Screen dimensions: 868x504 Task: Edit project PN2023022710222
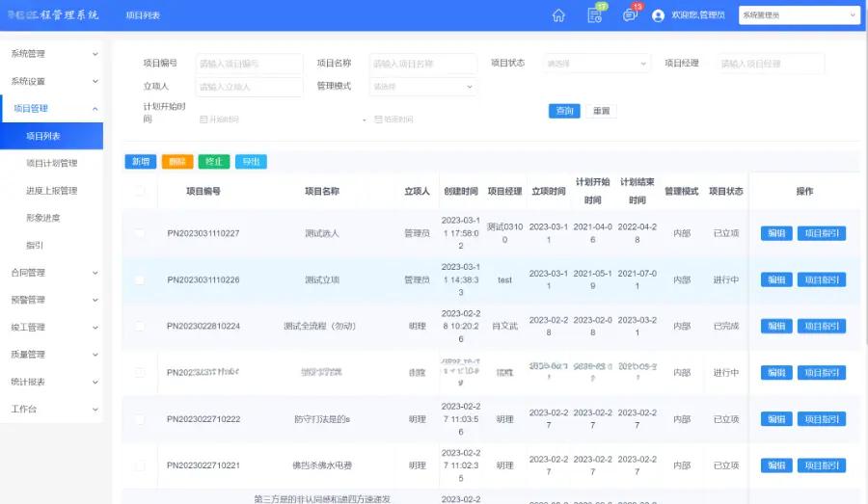pyautogui.click(x=776, y=419)
